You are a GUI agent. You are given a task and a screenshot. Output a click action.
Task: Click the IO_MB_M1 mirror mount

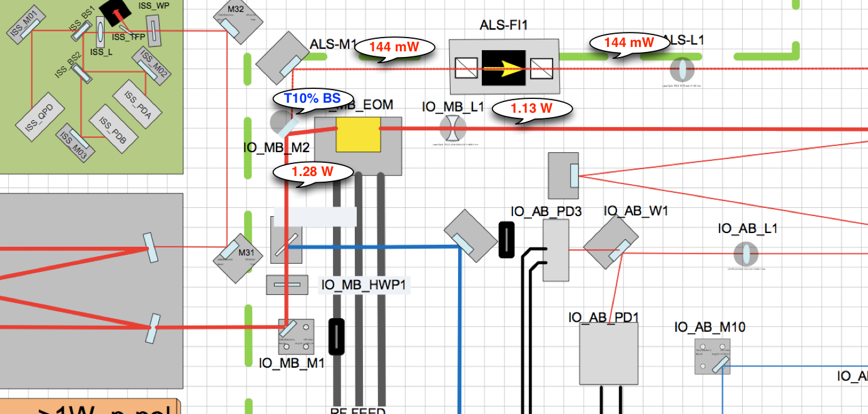click(295, 336)
